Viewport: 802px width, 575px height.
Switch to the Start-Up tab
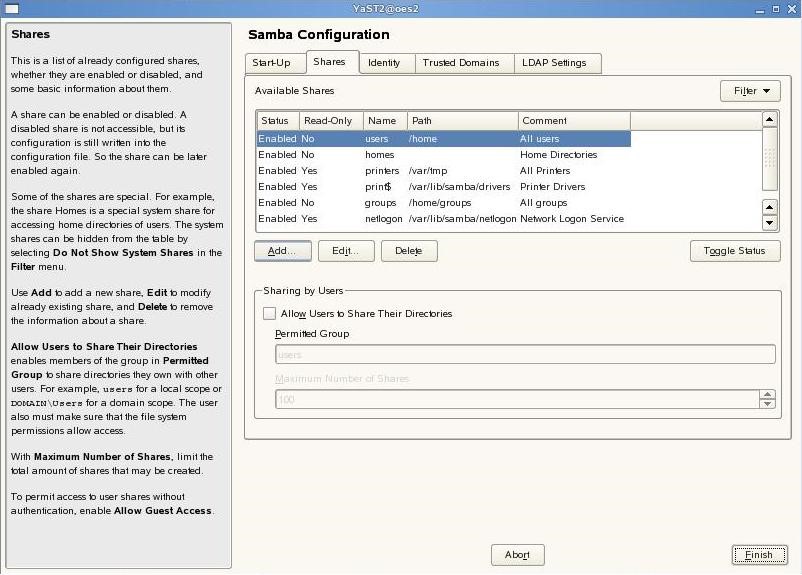point(271,63)
